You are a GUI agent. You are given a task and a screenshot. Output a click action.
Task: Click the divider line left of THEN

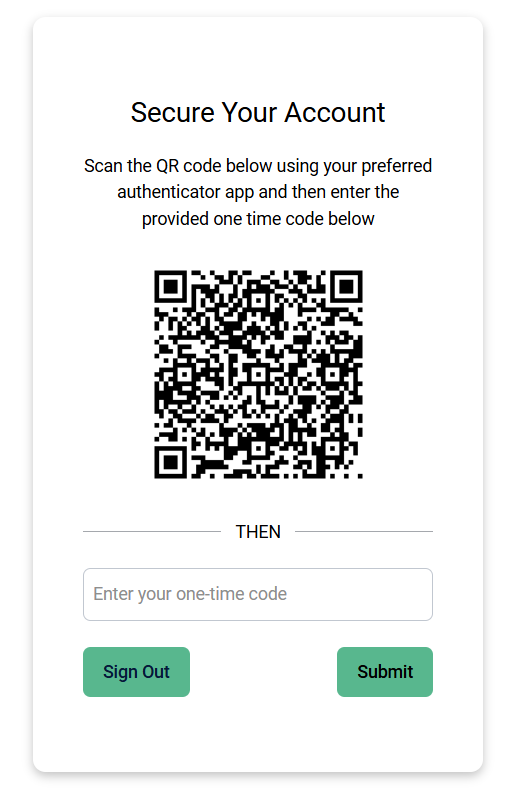152,531
